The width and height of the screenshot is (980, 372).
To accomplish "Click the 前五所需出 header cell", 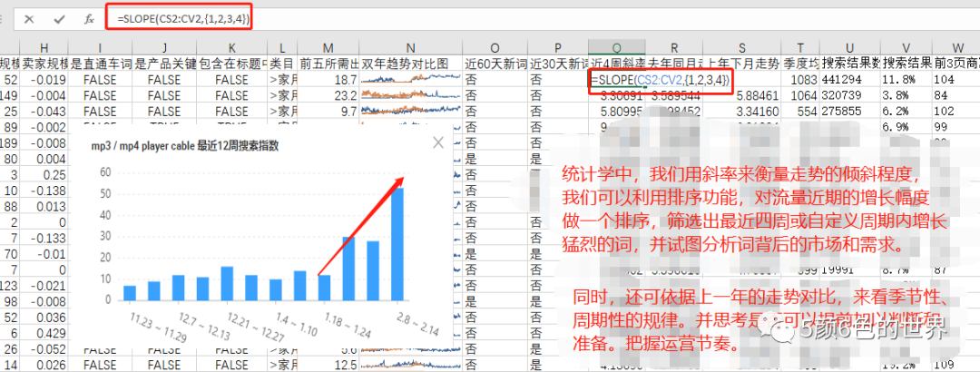I will pyautogui.click(x=328, y=64).
